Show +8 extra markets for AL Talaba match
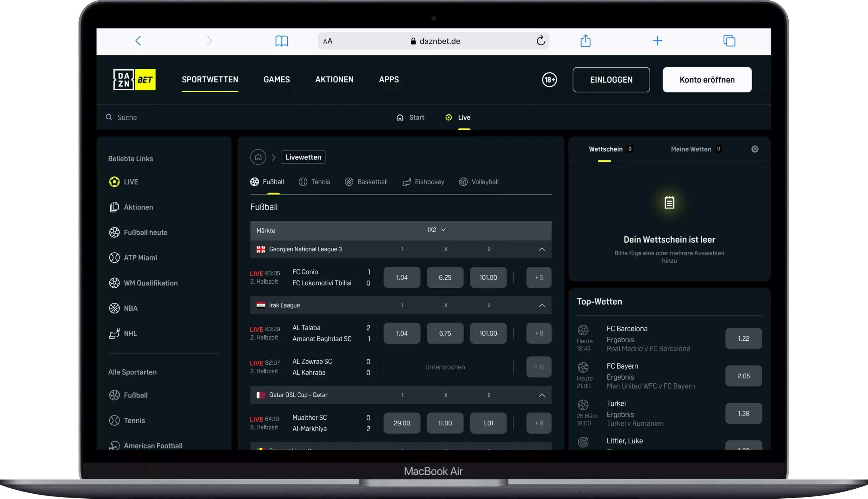 [x=539, y=333]
